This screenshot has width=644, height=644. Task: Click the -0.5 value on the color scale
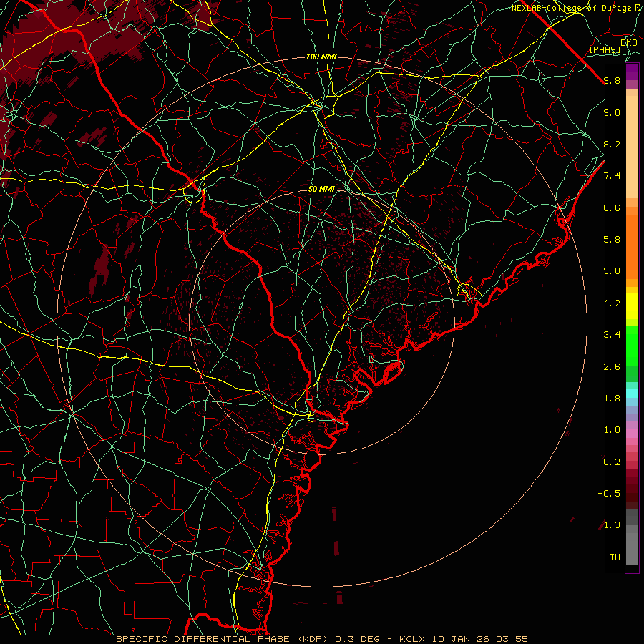609,494
